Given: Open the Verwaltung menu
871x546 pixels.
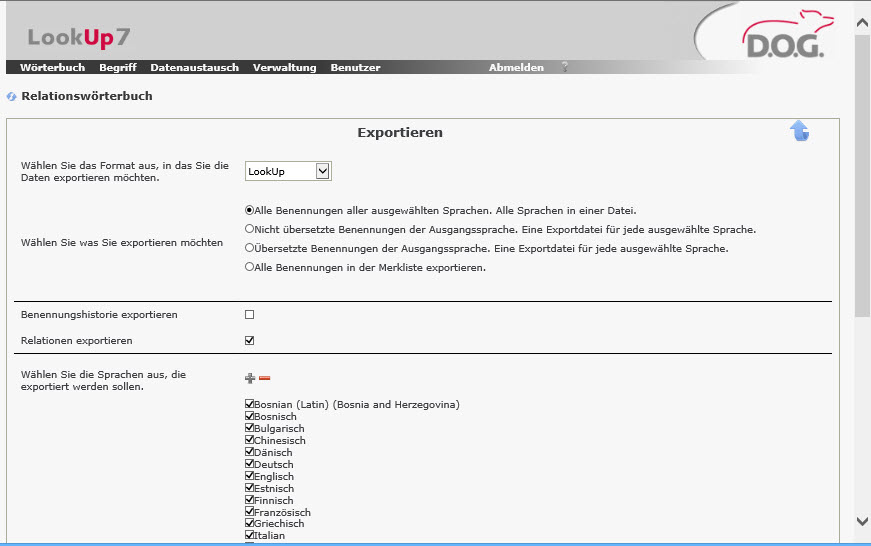Looking at the screenshot, I should click(x=284, y=68).
